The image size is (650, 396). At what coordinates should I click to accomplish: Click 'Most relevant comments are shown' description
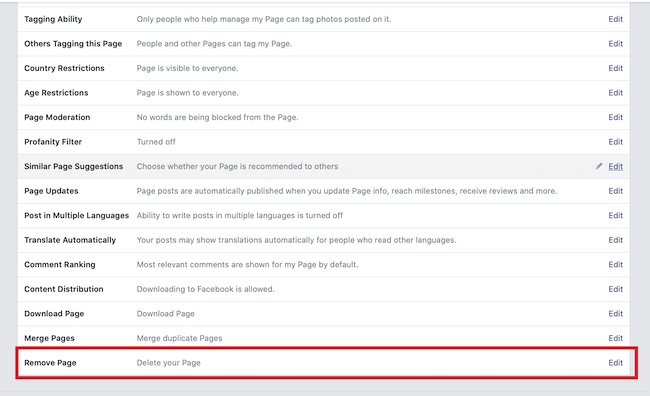tap(247, 264)
